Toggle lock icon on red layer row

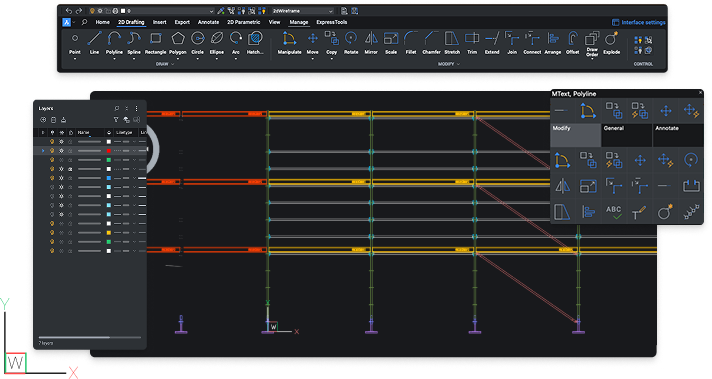pos(70,151)
